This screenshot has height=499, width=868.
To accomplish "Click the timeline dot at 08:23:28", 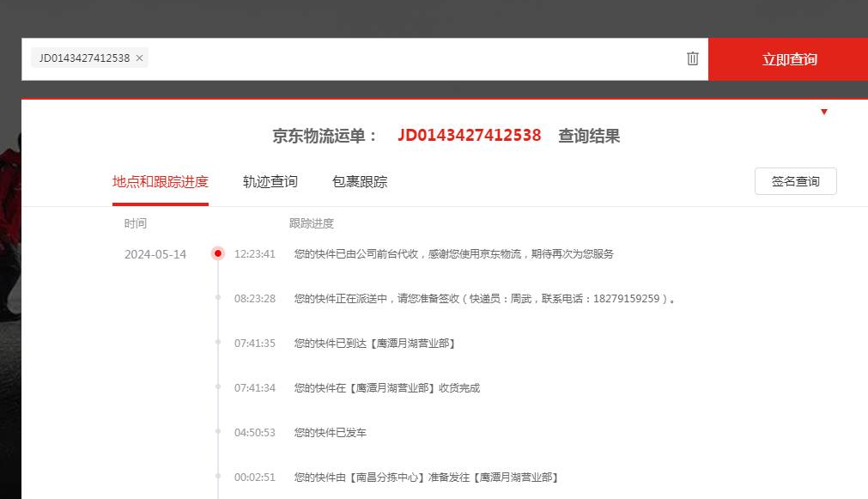I will coord(218,298).
